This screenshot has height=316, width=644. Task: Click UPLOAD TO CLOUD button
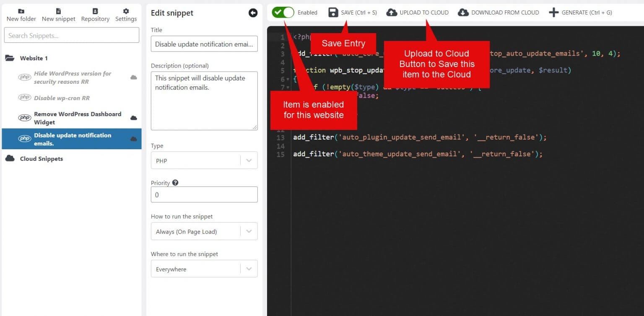(x=418, y=13)
